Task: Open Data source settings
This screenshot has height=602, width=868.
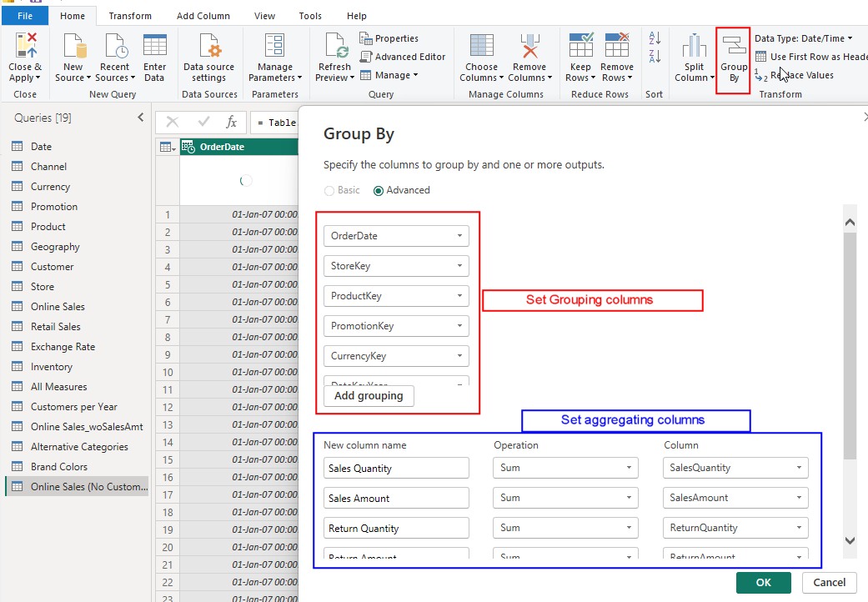Action: pyautogui.click(x=208, y=57)
